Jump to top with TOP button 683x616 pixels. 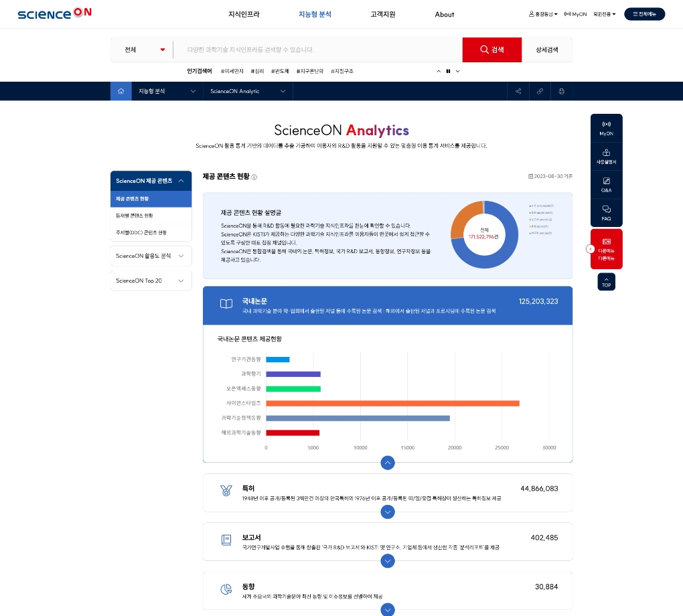[607, 282]
